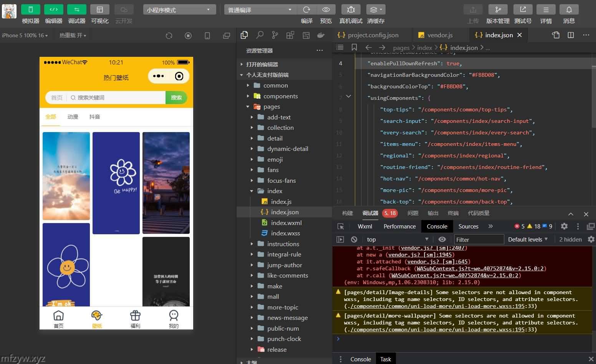Select index.wxml in the file tree
This screenshot has height=364, width=596.
pyautogui.click(x=286, y=223)
